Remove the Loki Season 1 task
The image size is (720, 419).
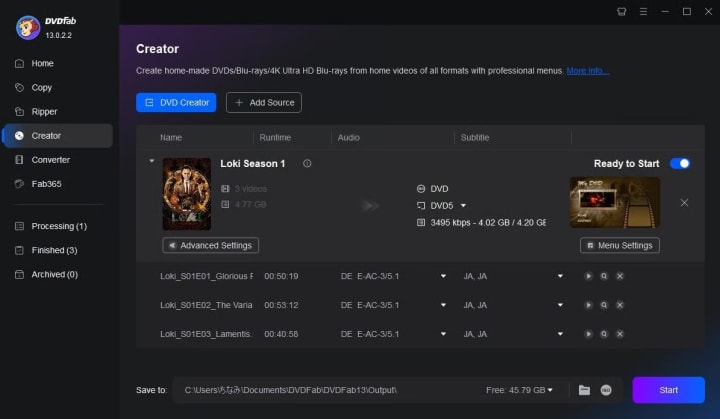coord(684,203)
